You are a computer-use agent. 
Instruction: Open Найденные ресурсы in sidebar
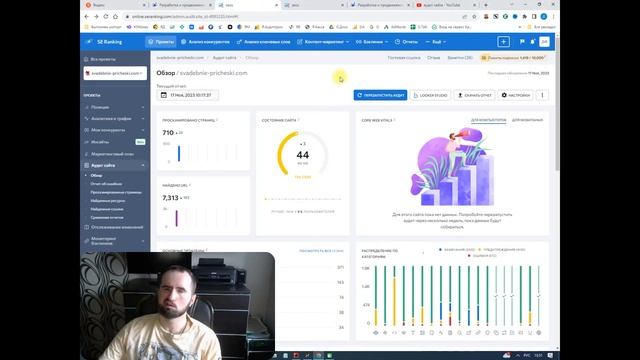pos(108,201)
